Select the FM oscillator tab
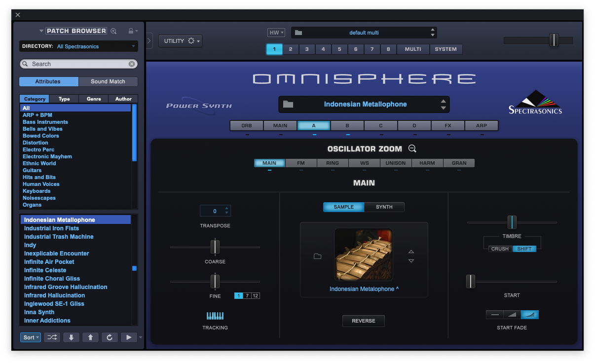Screen dimensions: 595x364 click(301, 163)
